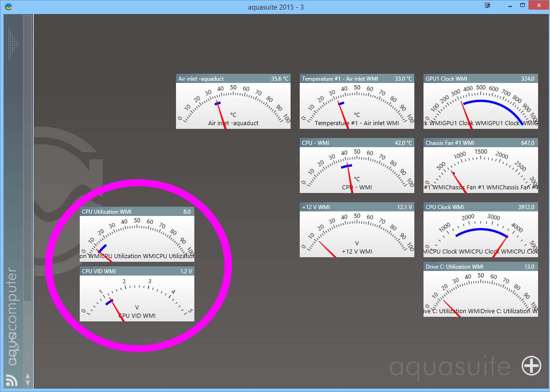The image size is (550, 392).
Task: Click the 12.1 V value readout
Action: click(405, 207)
